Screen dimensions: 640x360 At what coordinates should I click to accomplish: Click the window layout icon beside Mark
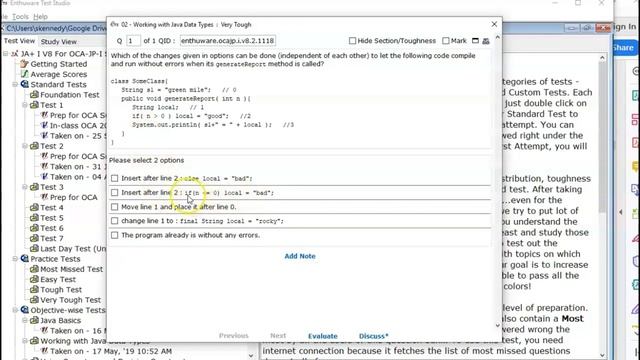475,41
